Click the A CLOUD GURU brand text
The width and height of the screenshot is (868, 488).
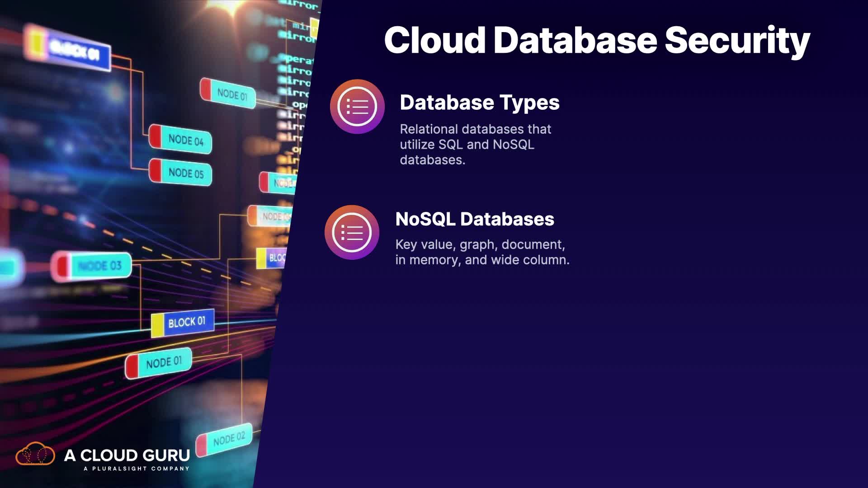[x=127, y=455]
